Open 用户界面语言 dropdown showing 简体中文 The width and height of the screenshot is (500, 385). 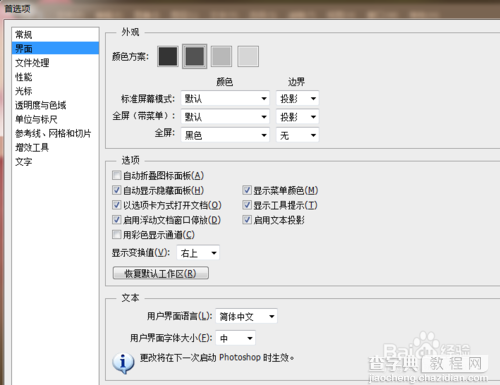pyautogui.click(x=246, y=316)
